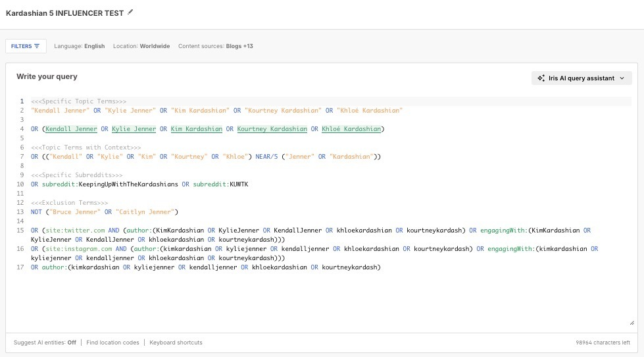Viewport: 644px width, 357px height.
Task: Click the pencil icon to rename the query
Action: coord(130,13)
